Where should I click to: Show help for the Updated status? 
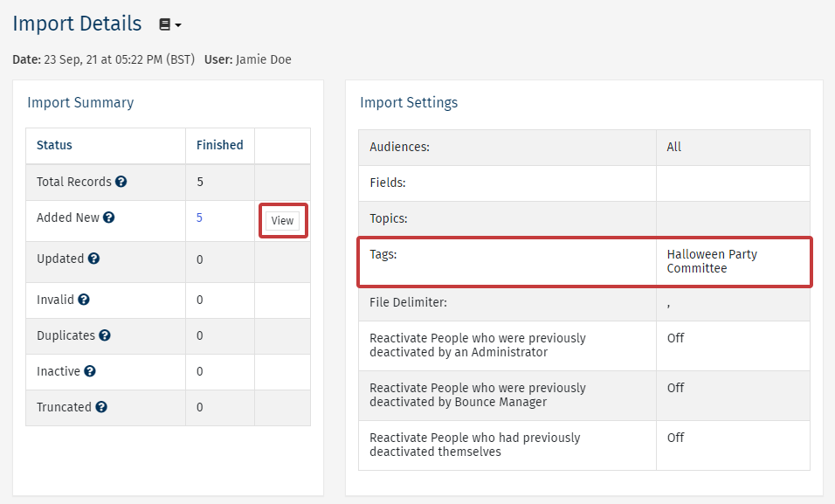point(93,259)
